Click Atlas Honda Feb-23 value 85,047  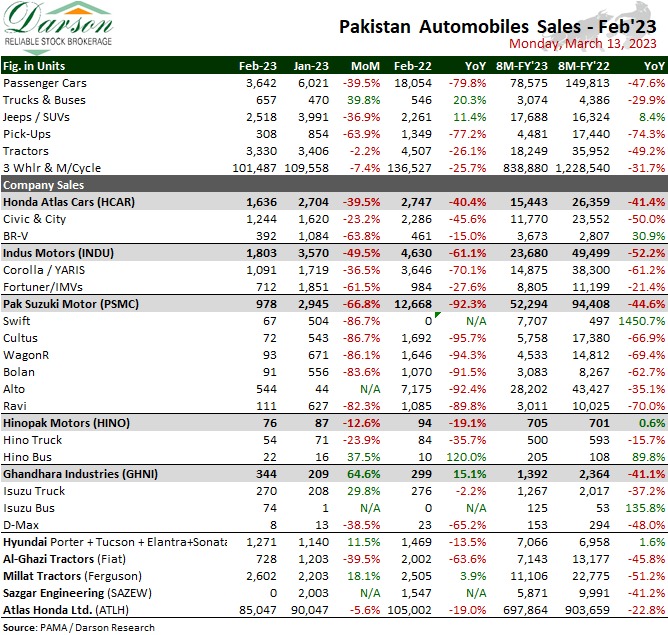[x=258, y=610]
